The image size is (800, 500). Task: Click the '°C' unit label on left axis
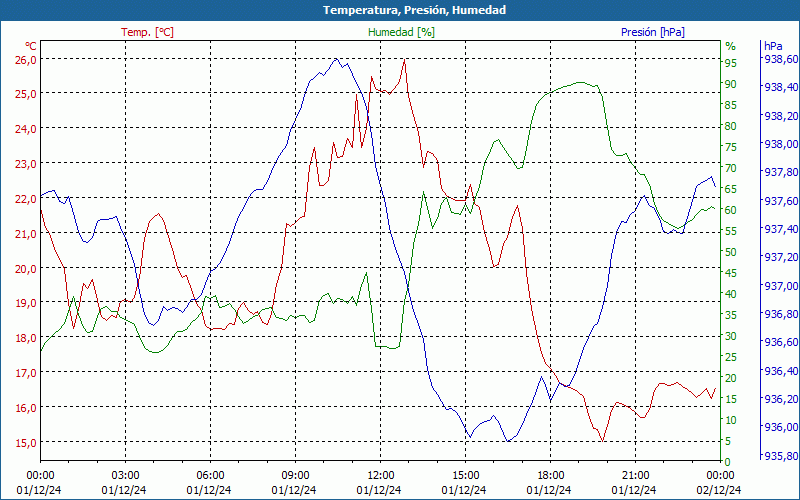pyautogui.click(x=31, y=46)
